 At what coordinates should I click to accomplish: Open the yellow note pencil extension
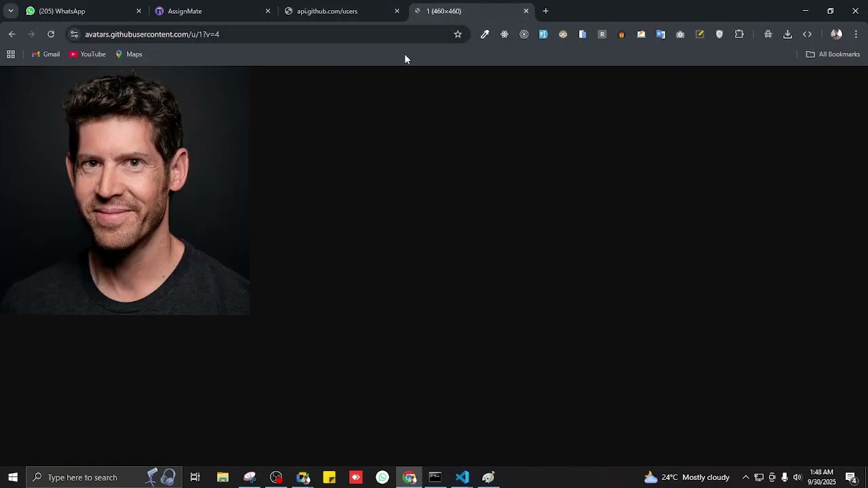coord(700,34)
